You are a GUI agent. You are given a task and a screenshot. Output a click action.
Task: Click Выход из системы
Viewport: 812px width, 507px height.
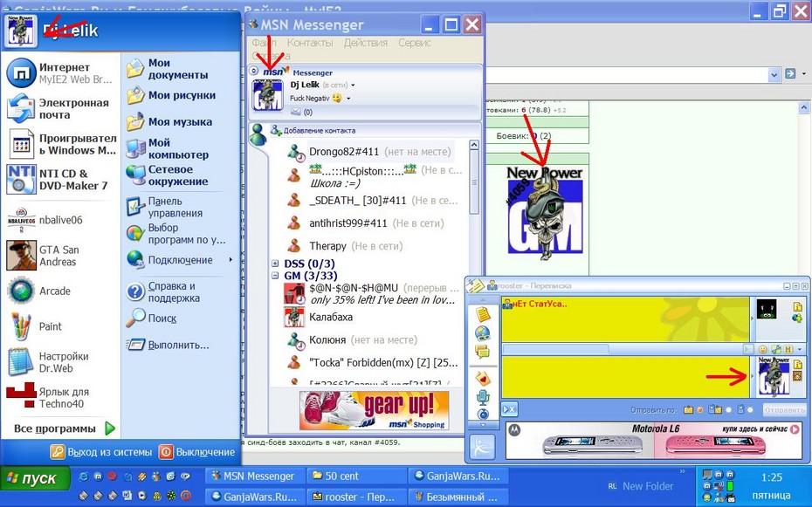coord(102,452)
